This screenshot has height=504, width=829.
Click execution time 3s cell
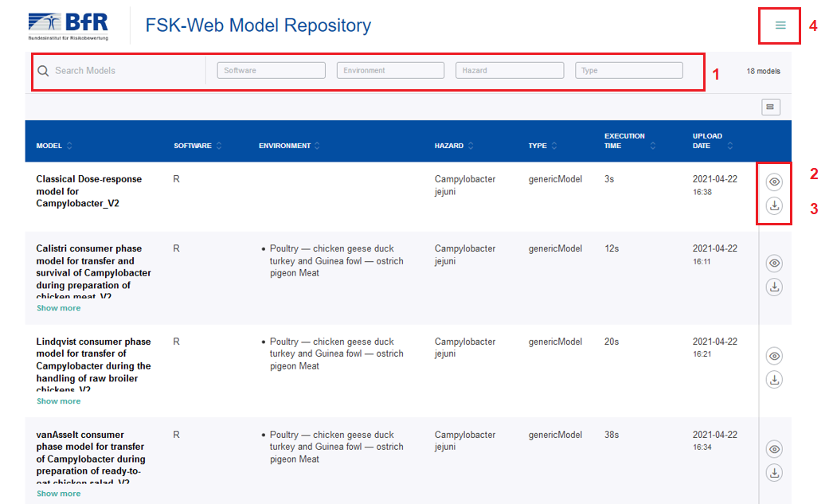tap(609, 179)
